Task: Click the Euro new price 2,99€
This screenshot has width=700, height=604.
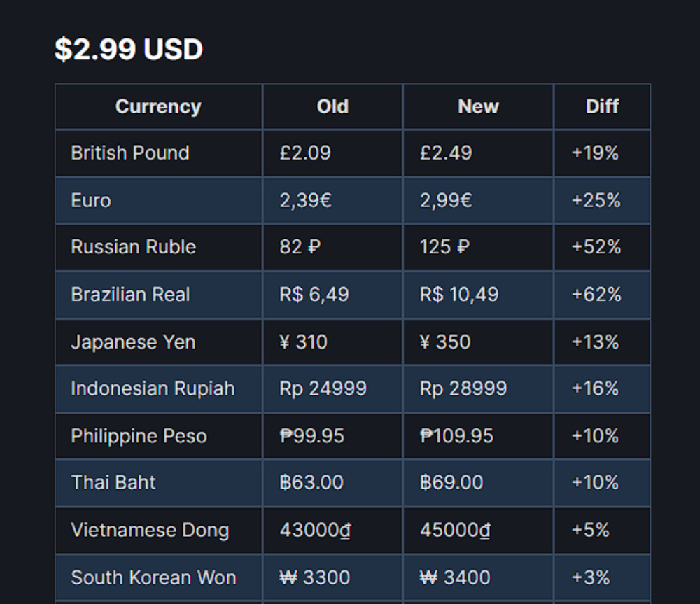Action: (x=445, y=200)
